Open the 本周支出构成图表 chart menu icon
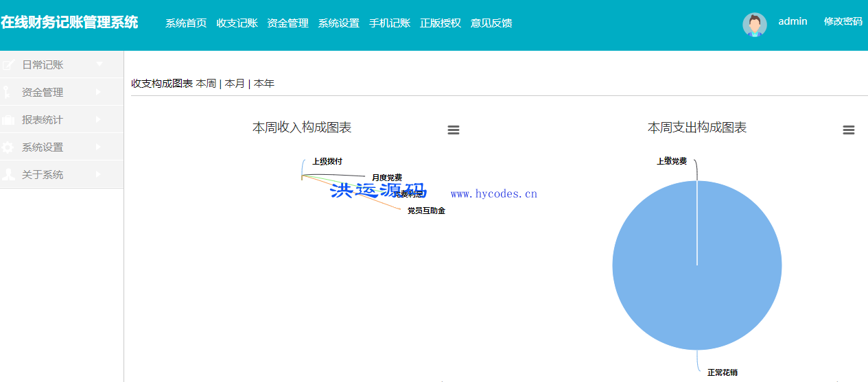 click(x=849, y=130)
